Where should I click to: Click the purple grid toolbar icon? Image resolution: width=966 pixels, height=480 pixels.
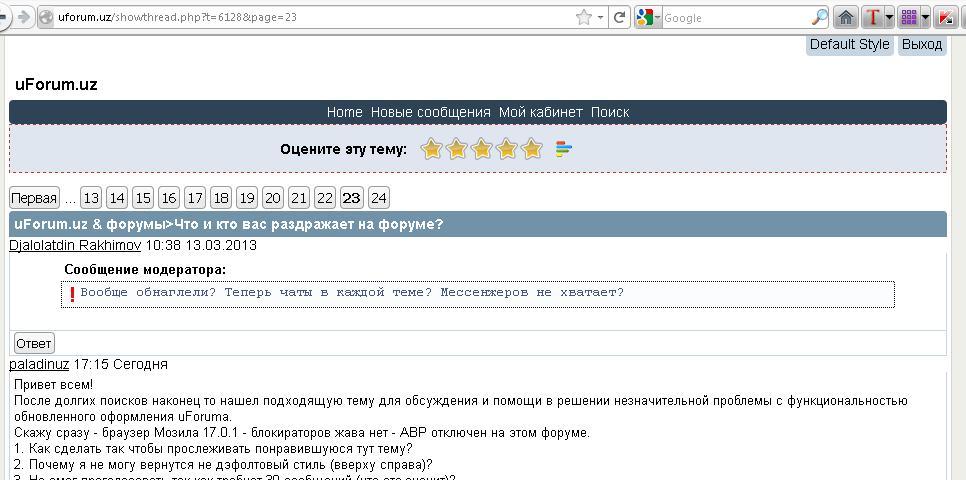909,17
